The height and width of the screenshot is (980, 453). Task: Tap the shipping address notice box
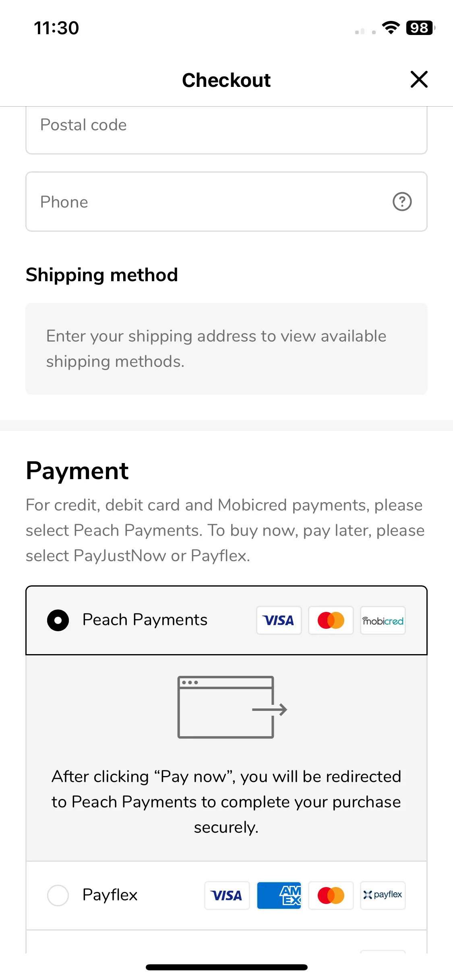point(226,349)
